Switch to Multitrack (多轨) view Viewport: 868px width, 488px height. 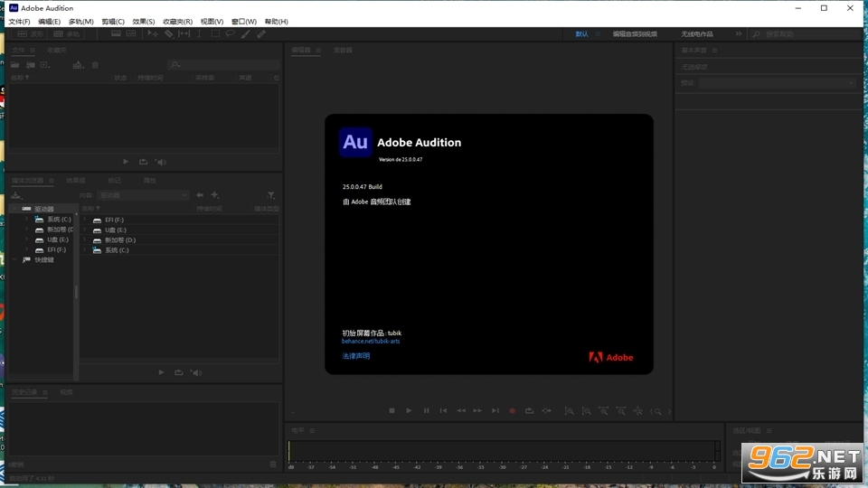[x=66, y=33]
